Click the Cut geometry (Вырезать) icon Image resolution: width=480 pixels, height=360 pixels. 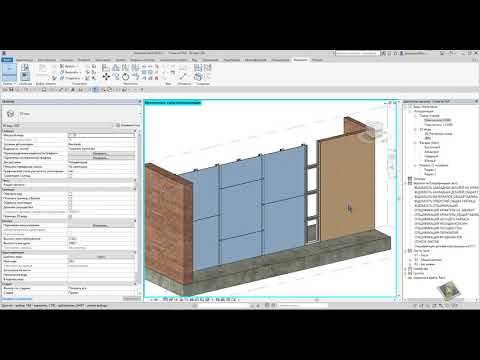pyautogui.click(x=62, y=72)
